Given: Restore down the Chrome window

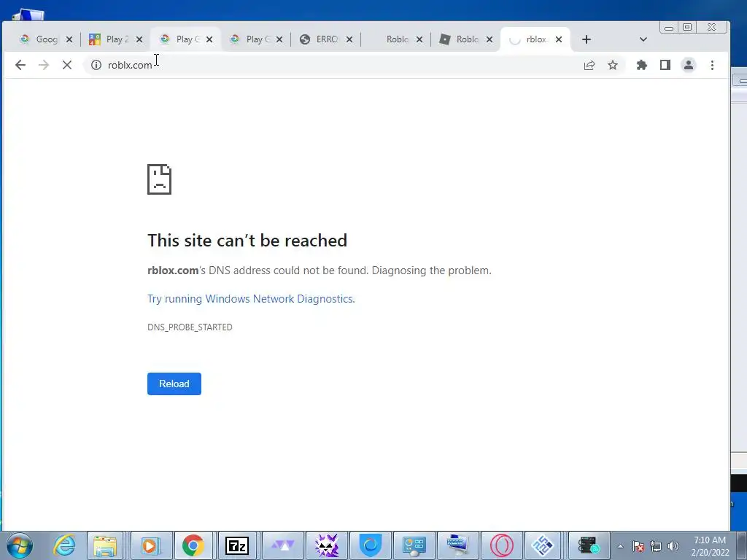Looking at the screenshot, I should pos(687,28).
